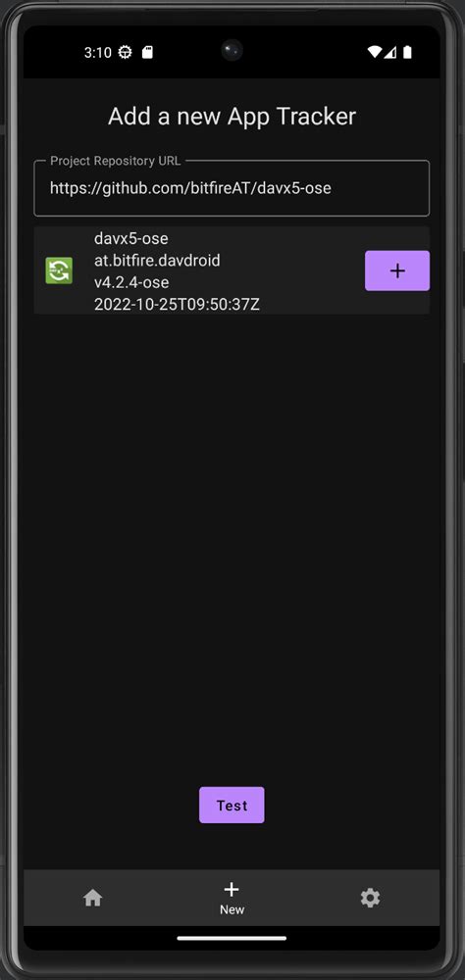Click the clock showing 3:10

tap(98, 53)
